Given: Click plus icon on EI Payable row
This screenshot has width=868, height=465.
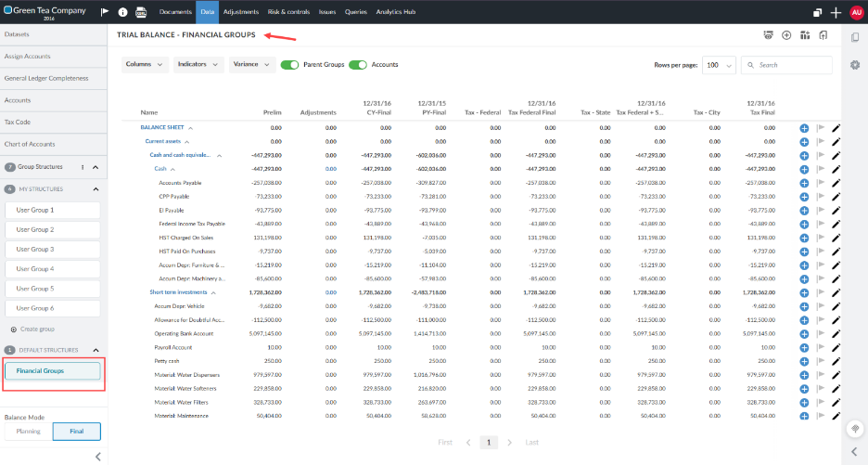Looking at the screenshot, I should pos(804,211).
